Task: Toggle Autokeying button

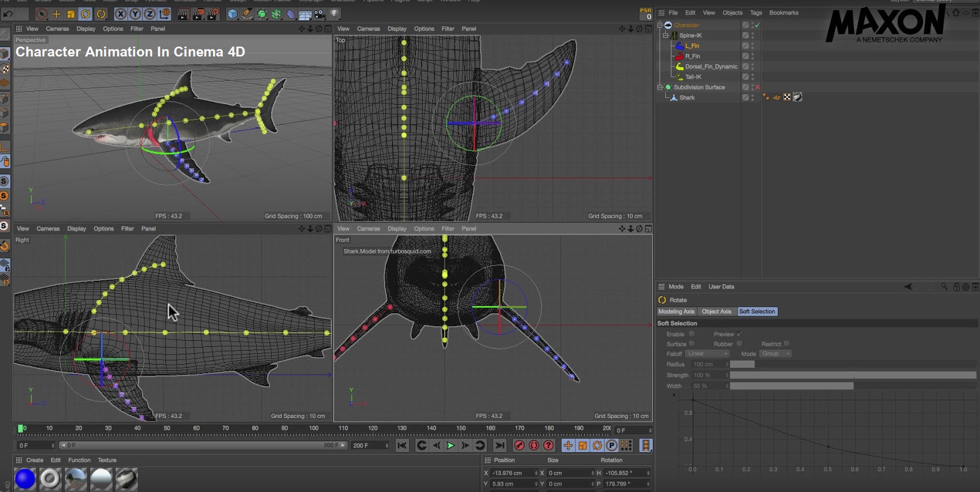Action: click(x=534, y=445)
